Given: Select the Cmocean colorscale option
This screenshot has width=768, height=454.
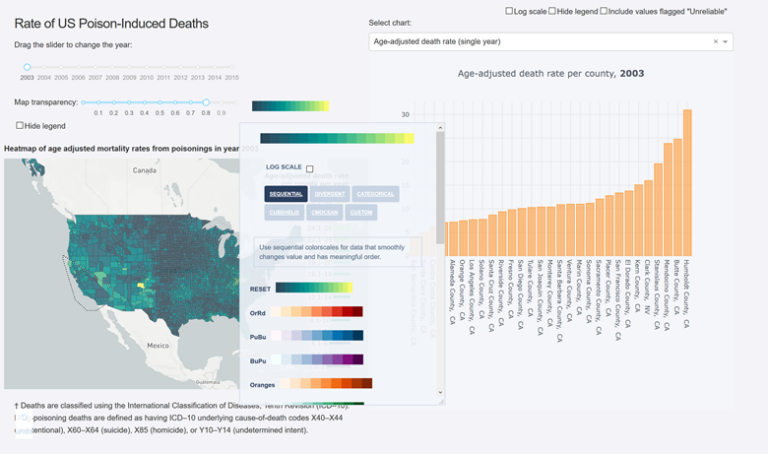Looking at the screenshot, I should 325,212.
